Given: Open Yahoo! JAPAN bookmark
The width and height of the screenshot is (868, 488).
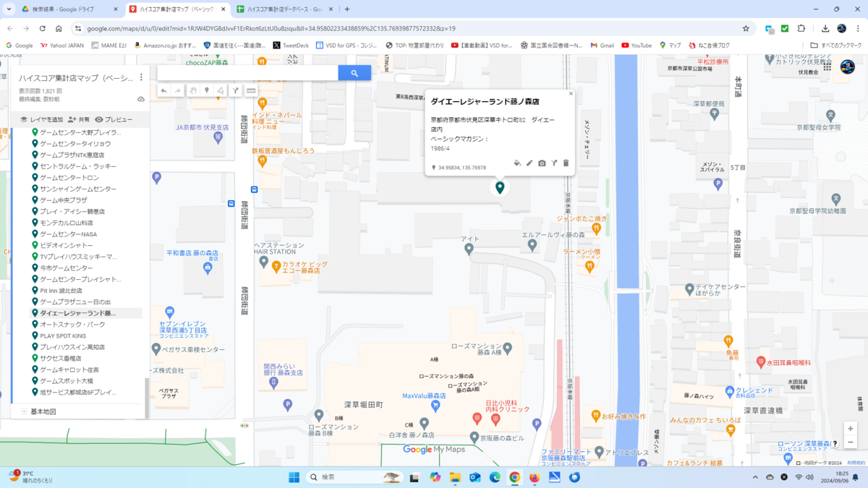Looking at the screenshot, I should (62, 45).
